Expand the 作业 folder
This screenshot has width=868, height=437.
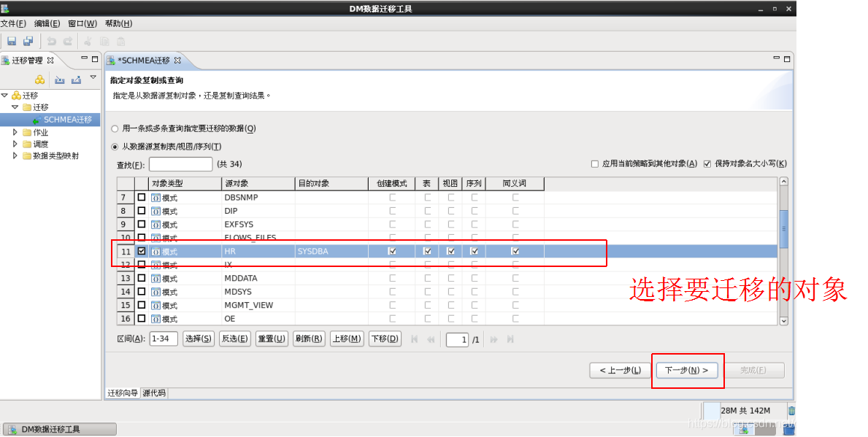coord(15,132)
